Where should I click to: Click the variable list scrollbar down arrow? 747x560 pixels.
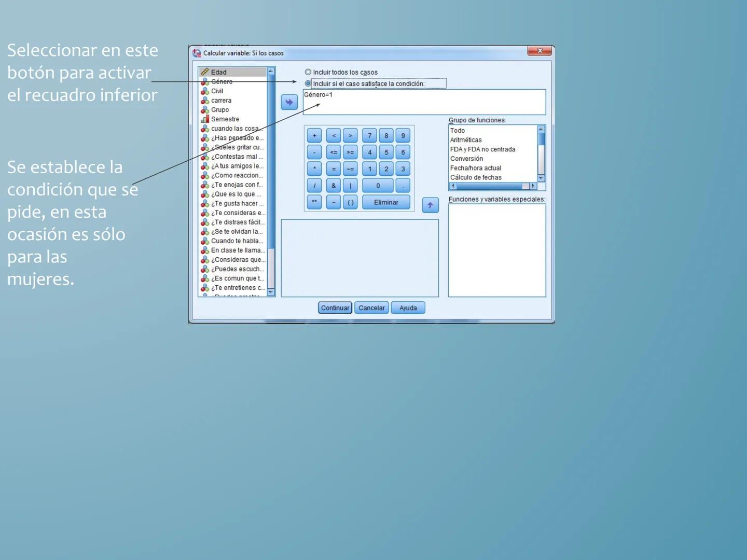coord(270,292)
